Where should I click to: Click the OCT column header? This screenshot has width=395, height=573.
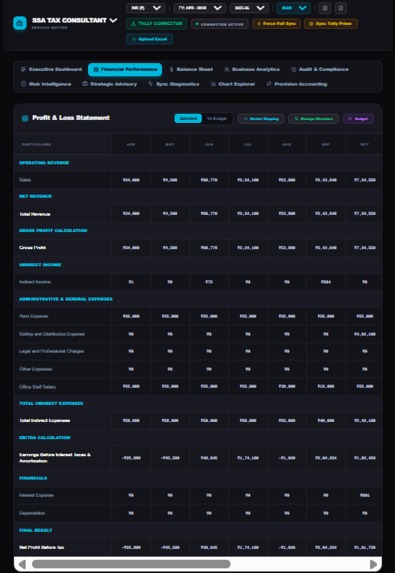[364, 144]
